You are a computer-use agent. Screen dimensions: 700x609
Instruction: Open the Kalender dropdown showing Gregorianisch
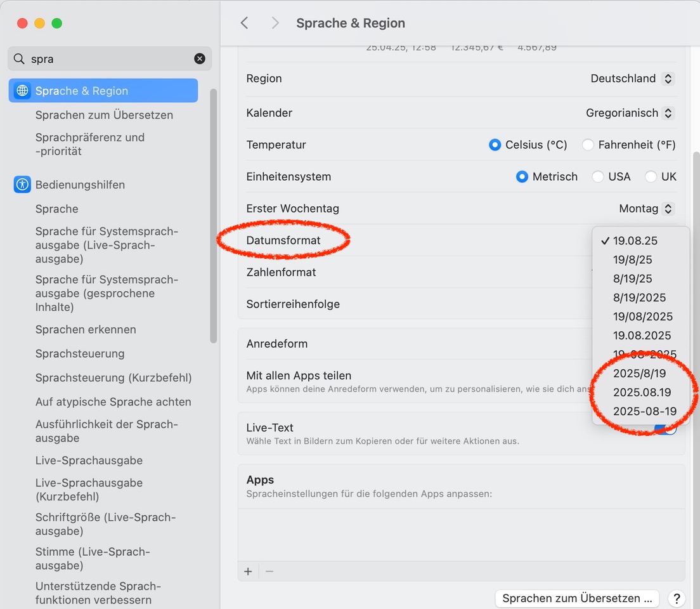pyautogui.click(x=630, y=113)
